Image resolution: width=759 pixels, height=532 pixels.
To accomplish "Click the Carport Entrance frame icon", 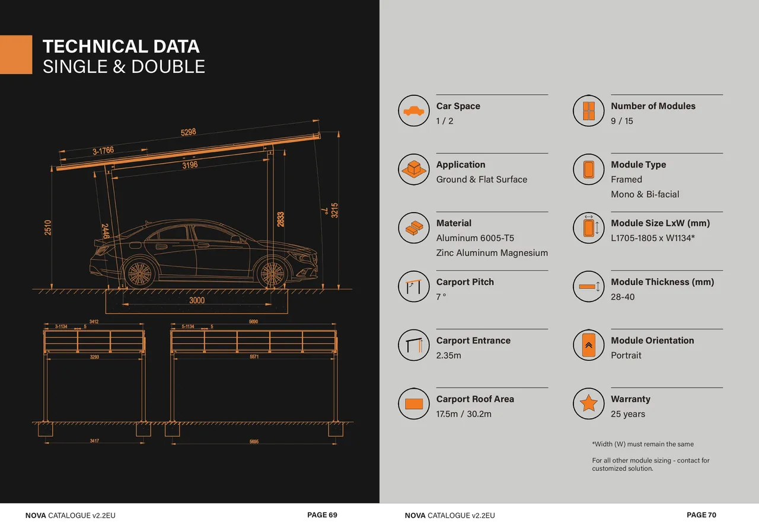I will pos(413,345).
